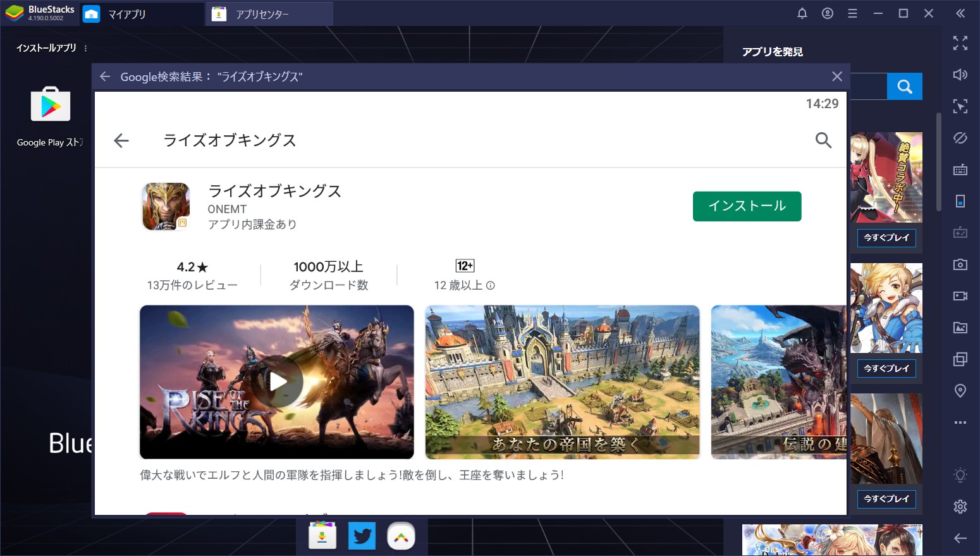
Task: Open more options three dots in sidebar
Action: [960, 423]
